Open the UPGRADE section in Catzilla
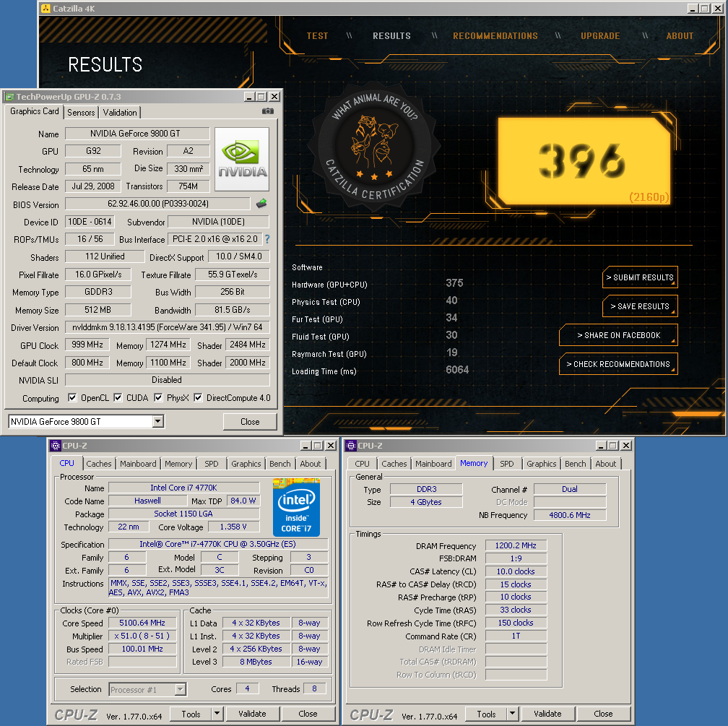728x726 pixels. coord(600,36)
